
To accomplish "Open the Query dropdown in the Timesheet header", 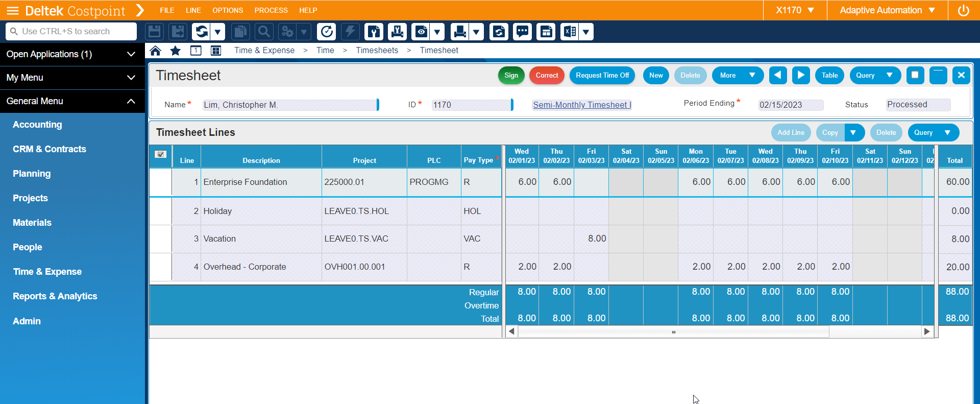I will 875,75.
